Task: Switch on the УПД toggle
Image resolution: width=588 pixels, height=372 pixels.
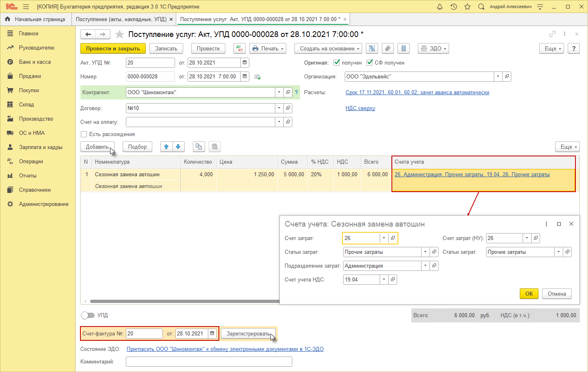Action: coord(88,315)
